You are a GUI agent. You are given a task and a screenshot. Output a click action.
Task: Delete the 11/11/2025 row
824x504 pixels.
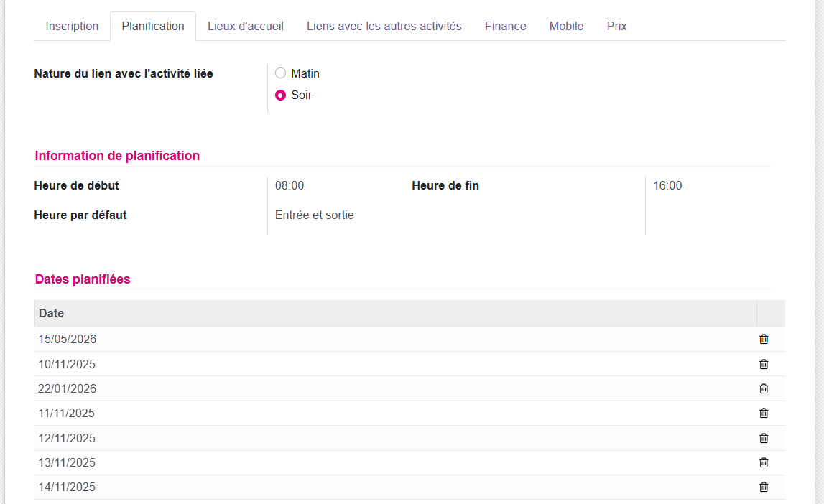point(764,413)
